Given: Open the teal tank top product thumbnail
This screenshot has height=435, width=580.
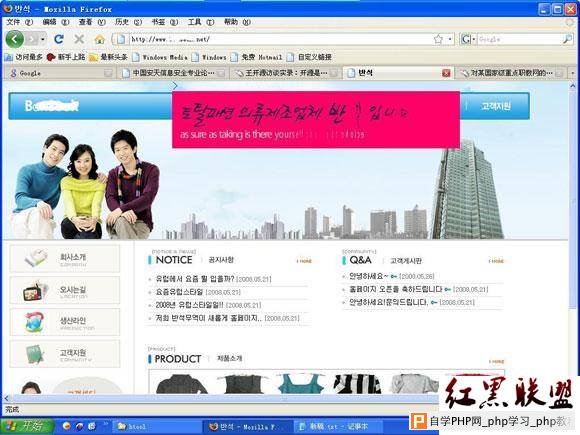Looking at the screenshot, I should (301, 384).
